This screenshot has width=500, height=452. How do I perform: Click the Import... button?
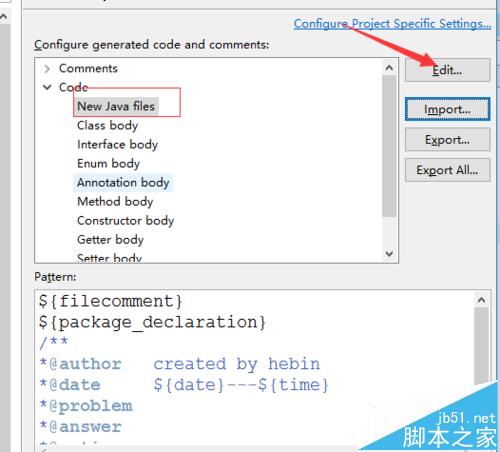[447, 109]
